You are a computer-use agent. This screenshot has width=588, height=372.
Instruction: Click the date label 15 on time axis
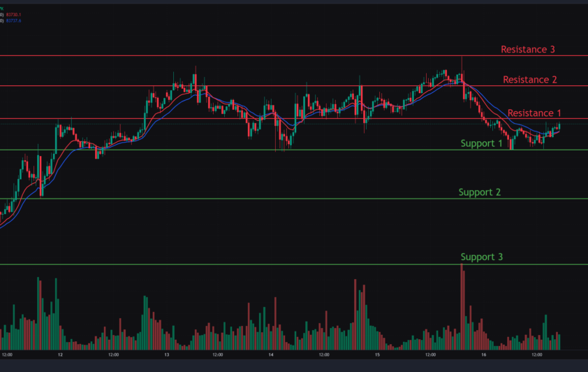[377, 355]
